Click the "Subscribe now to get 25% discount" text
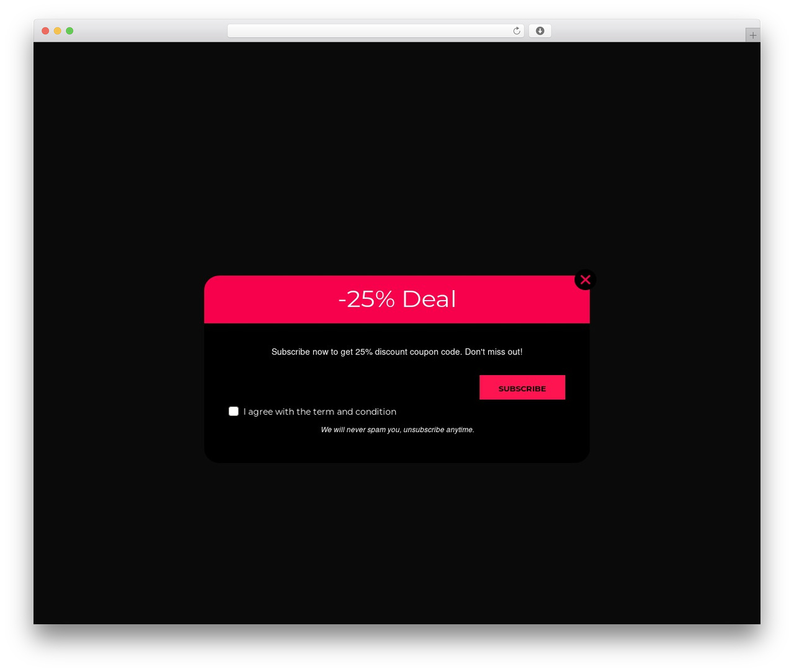The image size is (794, 672). tap(397, 351)
